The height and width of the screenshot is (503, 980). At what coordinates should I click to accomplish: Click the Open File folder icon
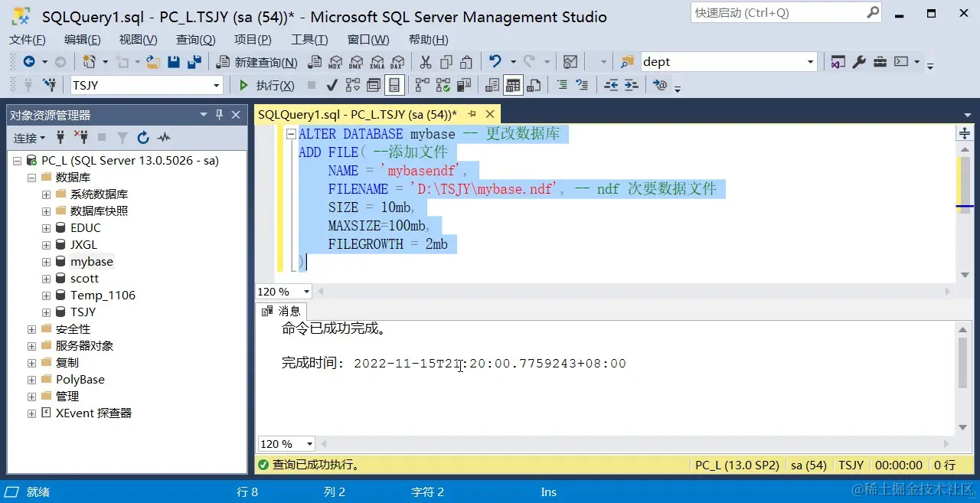point(152,62)
